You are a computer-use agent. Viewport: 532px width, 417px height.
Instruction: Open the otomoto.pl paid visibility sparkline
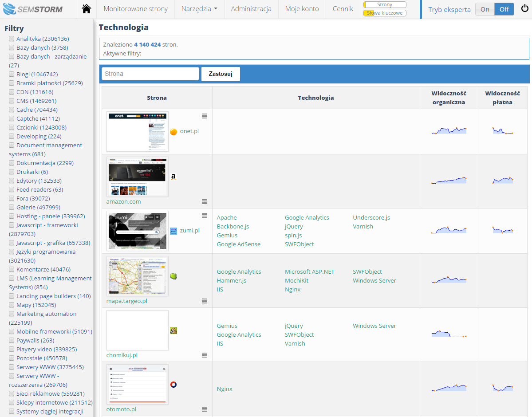click(x=502, y=387)
